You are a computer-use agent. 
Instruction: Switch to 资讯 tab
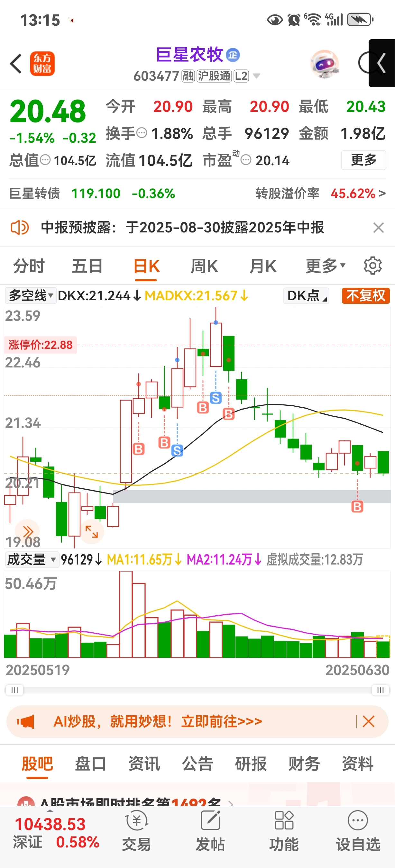[144, 763]
